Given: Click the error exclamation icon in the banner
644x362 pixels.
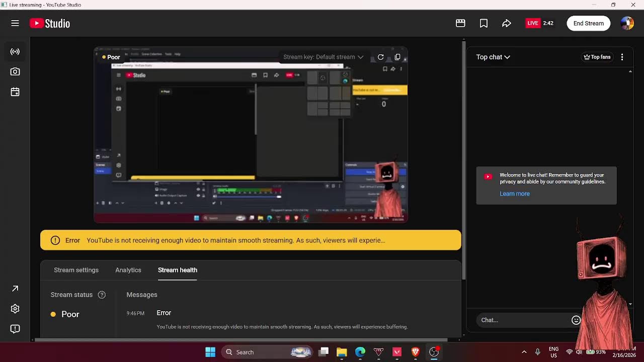Looking at the screenshot, I should [55, 240].
